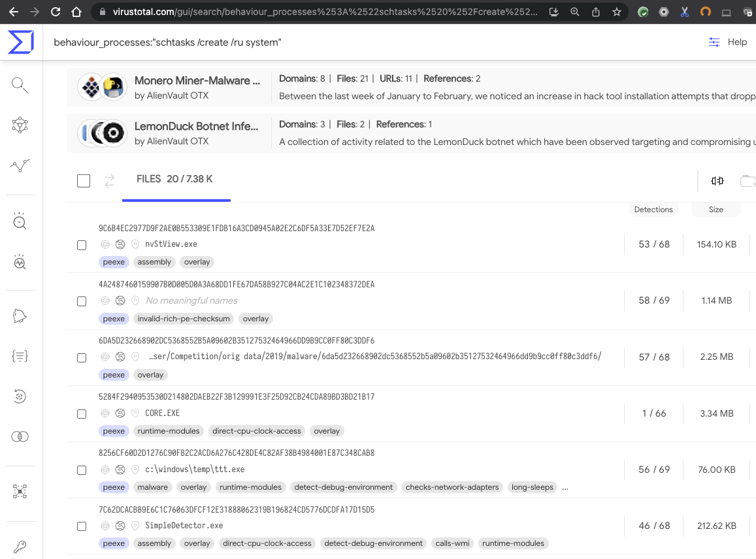This screenshot has width=756, height=559.
Task: Open hash starting with 9C6B4EC2977D9F2A
Action: point(237,229)
